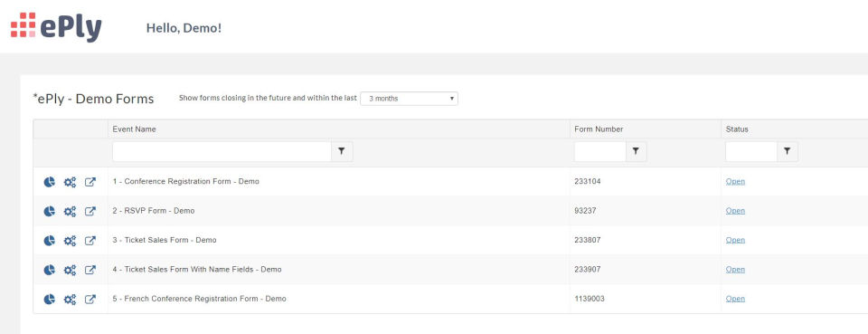The image size is (868, 334).
Task: Launch Conference Registration Form in new window
Action: pos(90,182)
